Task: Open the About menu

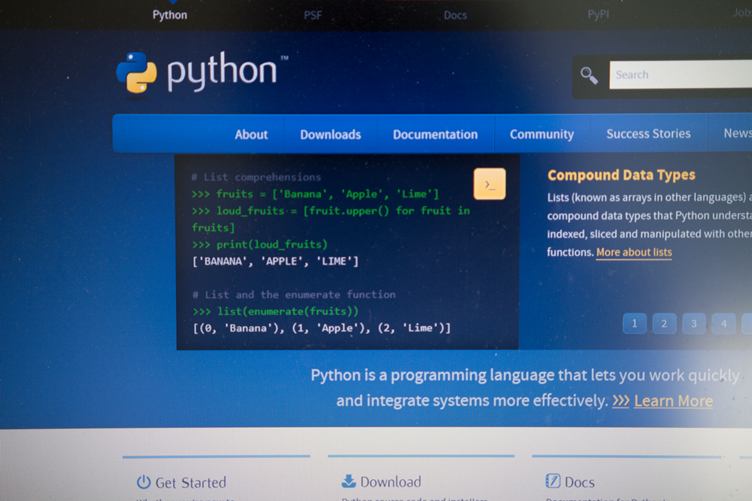Action: [x=251, y=135]
